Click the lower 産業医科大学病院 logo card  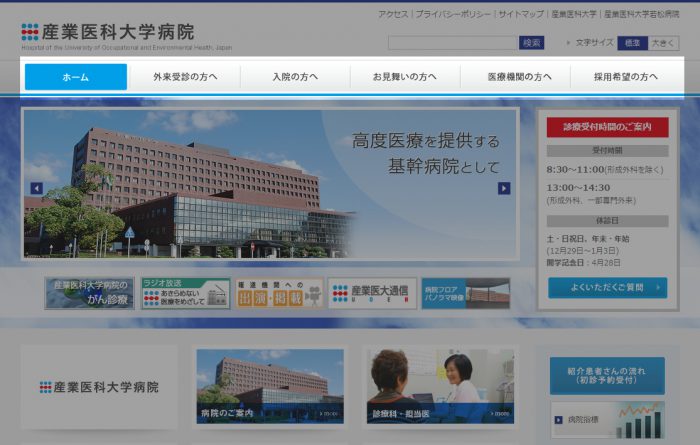[x=99, y=387]
